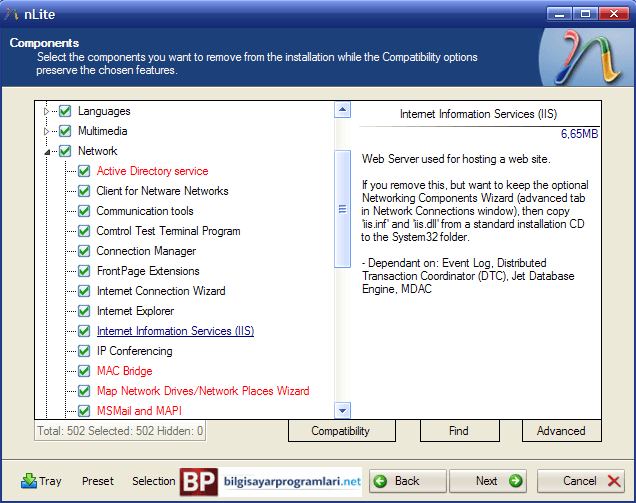Toggle FrontPage Extensions checkbox
636x503 pixels.
84,271
